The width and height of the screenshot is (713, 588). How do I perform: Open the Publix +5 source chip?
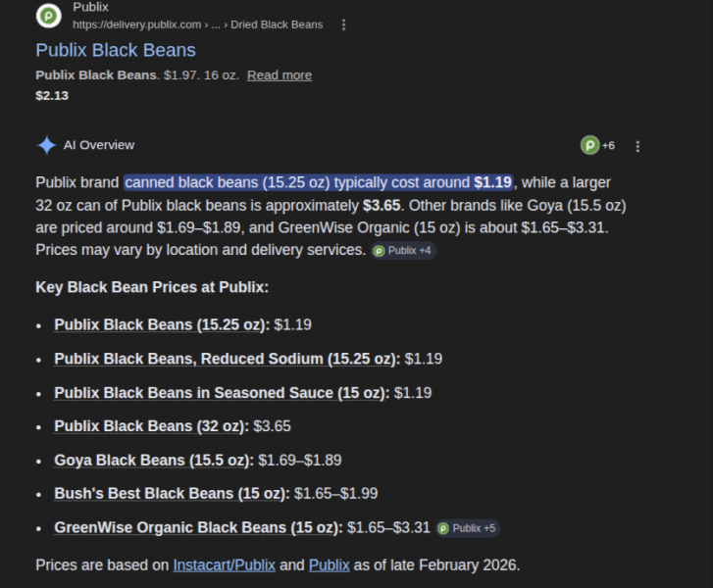pyautogui.click(x=468, y=528)
